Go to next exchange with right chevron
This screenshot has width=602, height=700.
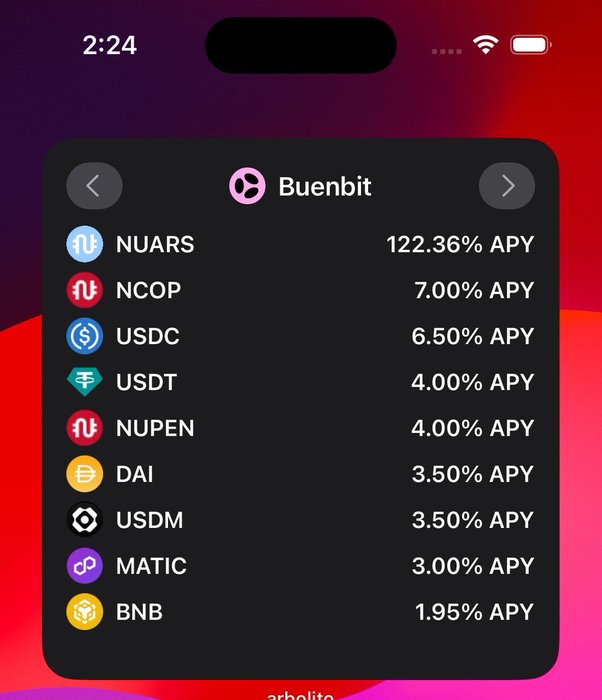tap(507, 186)
